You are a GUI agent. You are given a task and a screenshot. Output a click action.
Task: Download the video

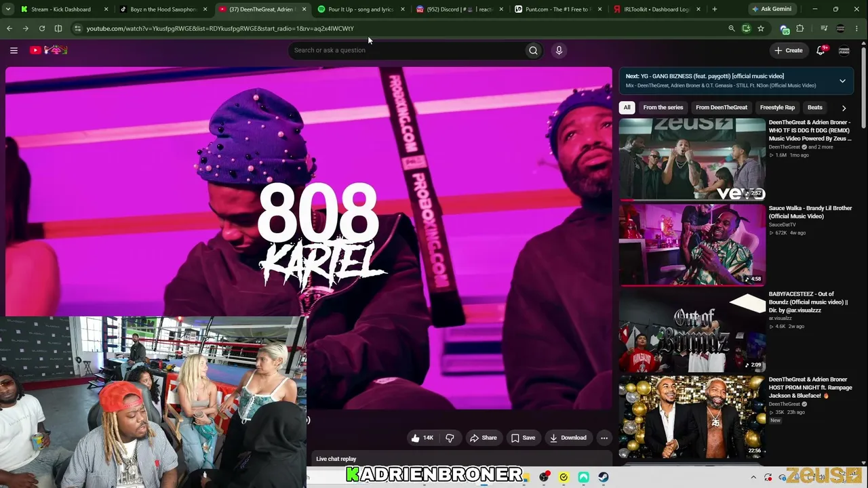click(x=568, y=438)
